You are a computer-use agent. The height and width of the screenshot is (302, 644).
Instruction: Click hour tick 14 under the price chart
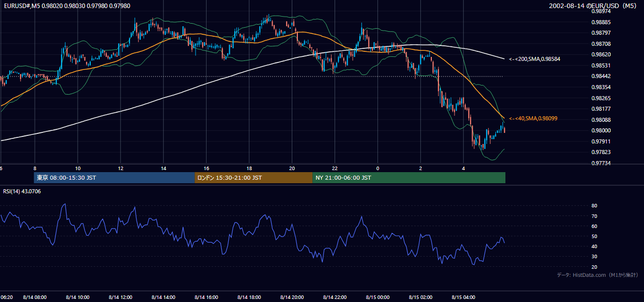pyautogui.click(x=163, y=168)
